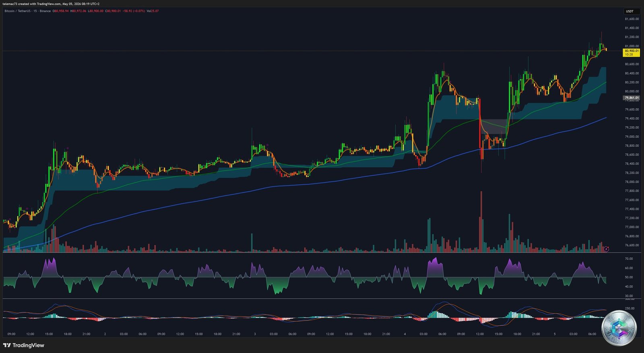Click the 81,600.00 price axis label
The width and height of the screenshot is (644, 353).
pos(632,19)
